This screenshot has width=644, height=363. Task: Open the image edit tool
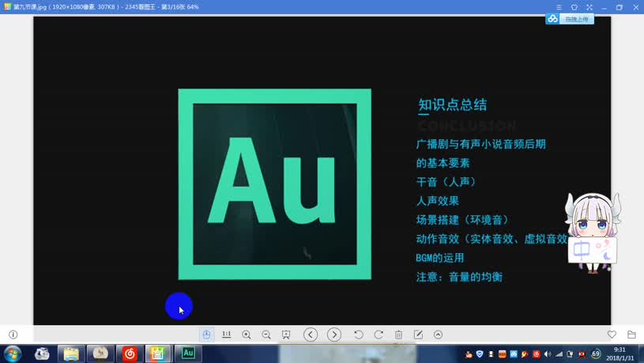[418, 335]
